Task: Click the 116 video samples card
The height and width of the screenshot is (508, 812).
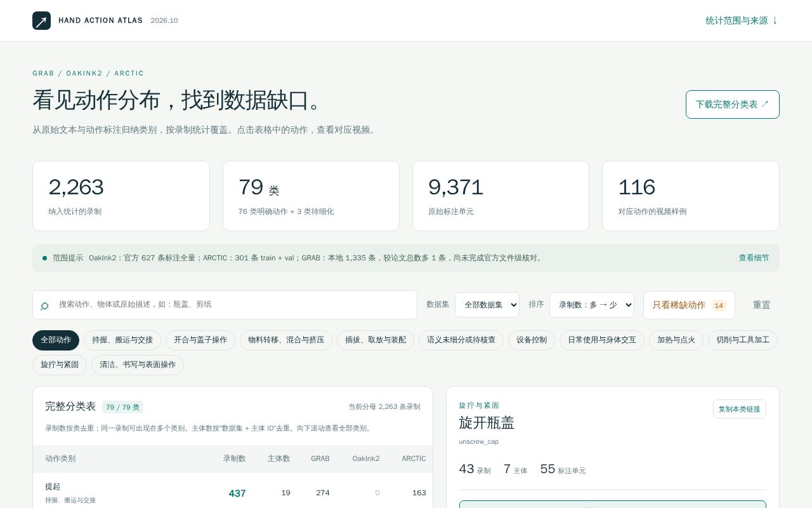Action: click(691, 196)
